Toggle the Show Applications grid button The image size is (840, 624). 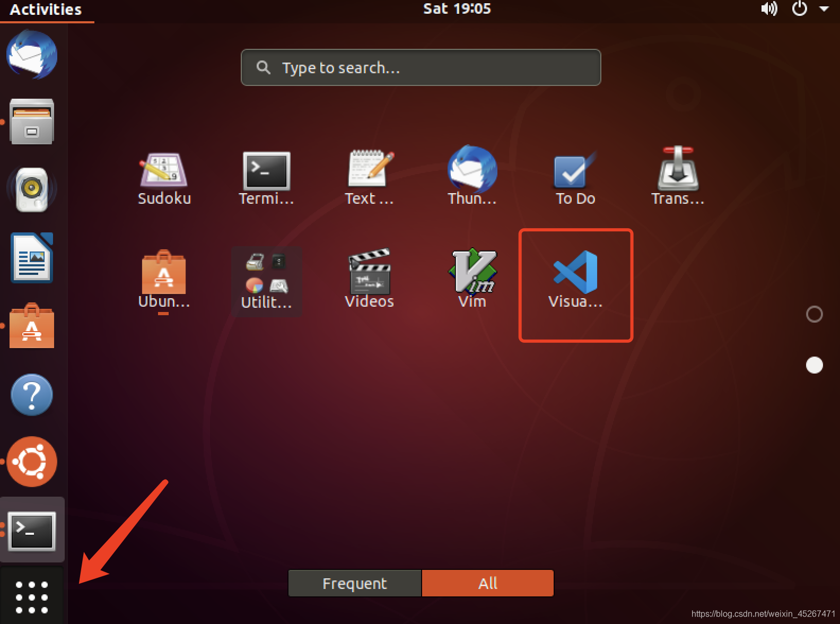32,597
